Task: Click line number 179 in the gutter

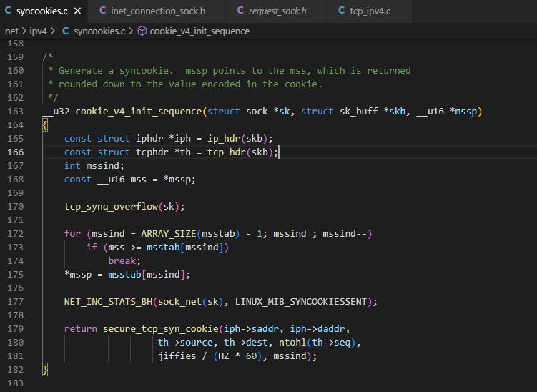Action: (16, 329)
